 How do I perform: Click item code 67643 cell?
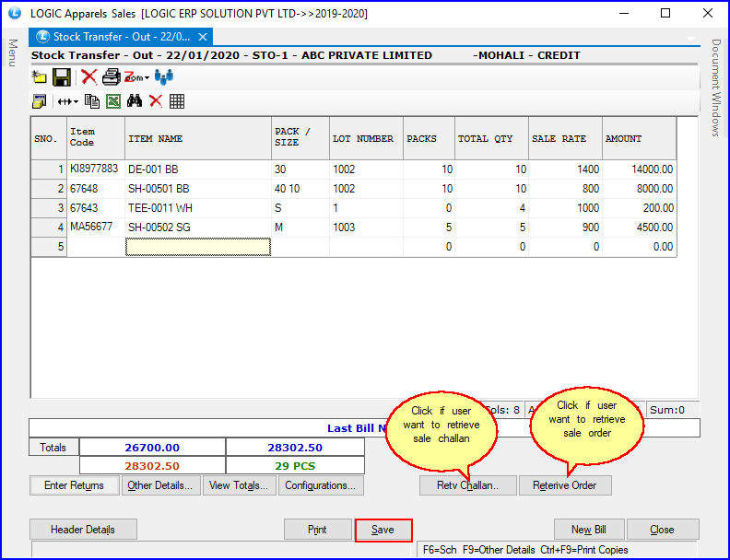(96, 208)
